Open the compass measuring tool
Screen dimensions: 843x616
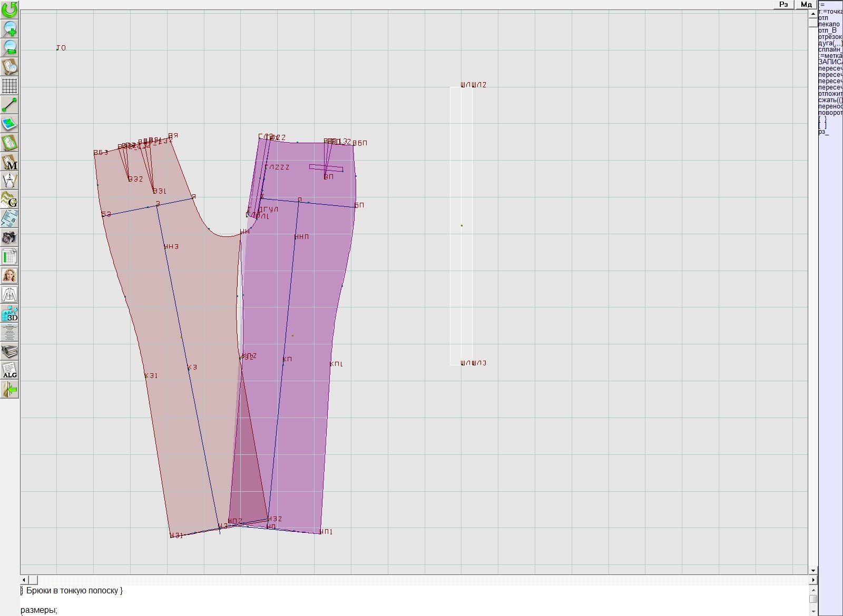[9, 181]
